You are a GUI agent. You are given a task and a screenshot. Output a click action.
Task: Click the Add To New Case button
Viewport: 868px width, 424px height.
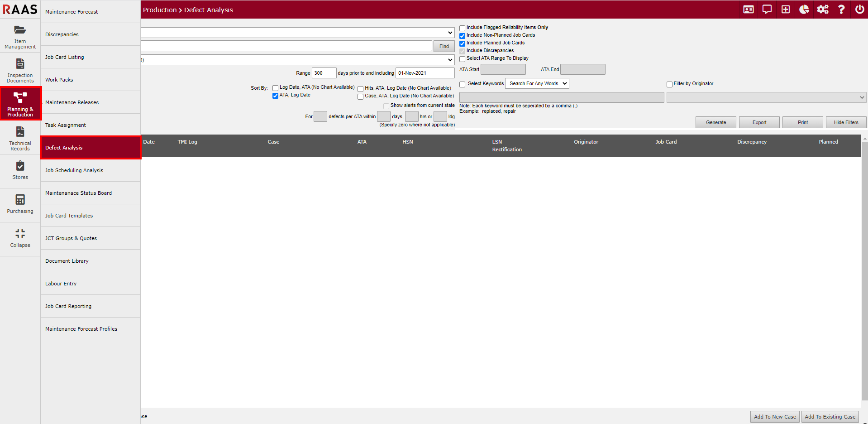(x=775, y=417)
